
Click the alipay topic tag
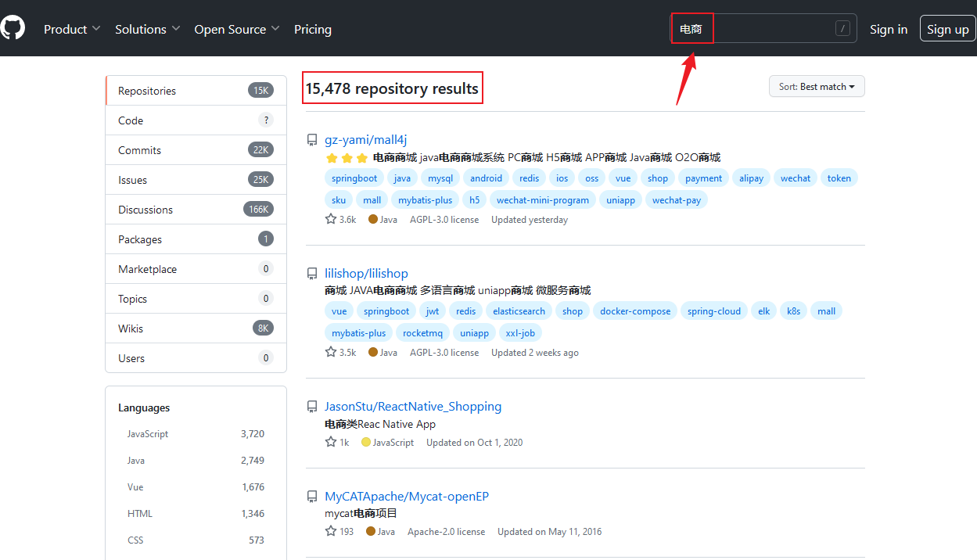coord(751,178)
